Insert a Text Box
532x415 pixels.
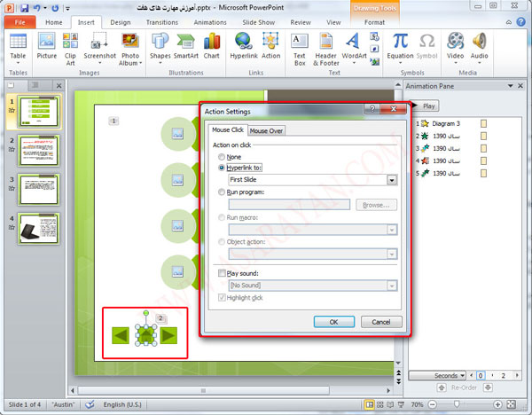tap(300, 46)
